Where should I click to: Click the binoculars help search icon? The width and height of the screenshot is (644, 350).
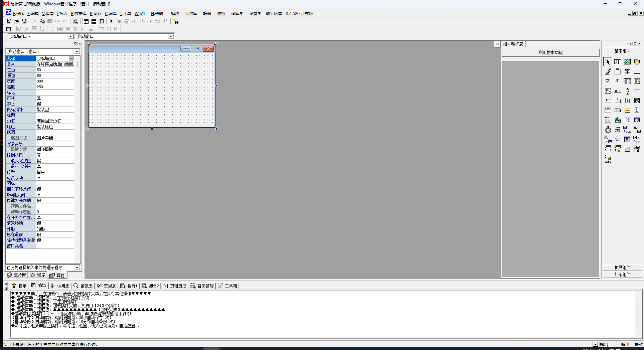coord(176,21)
